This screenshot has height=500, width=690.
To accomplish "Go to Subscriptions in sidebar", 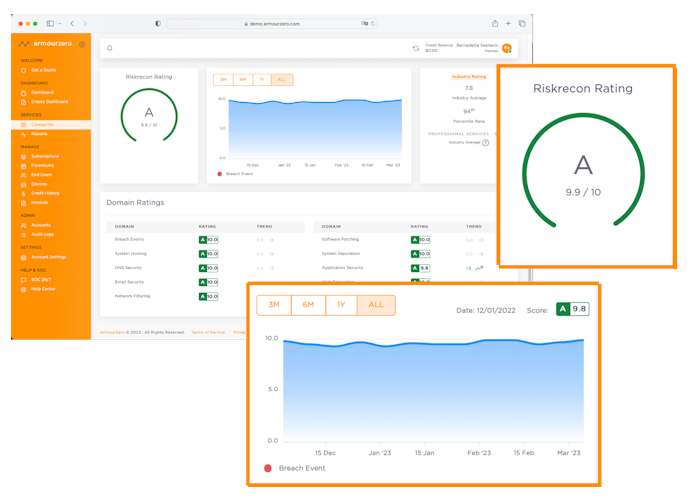I will [x=44, y=156].
